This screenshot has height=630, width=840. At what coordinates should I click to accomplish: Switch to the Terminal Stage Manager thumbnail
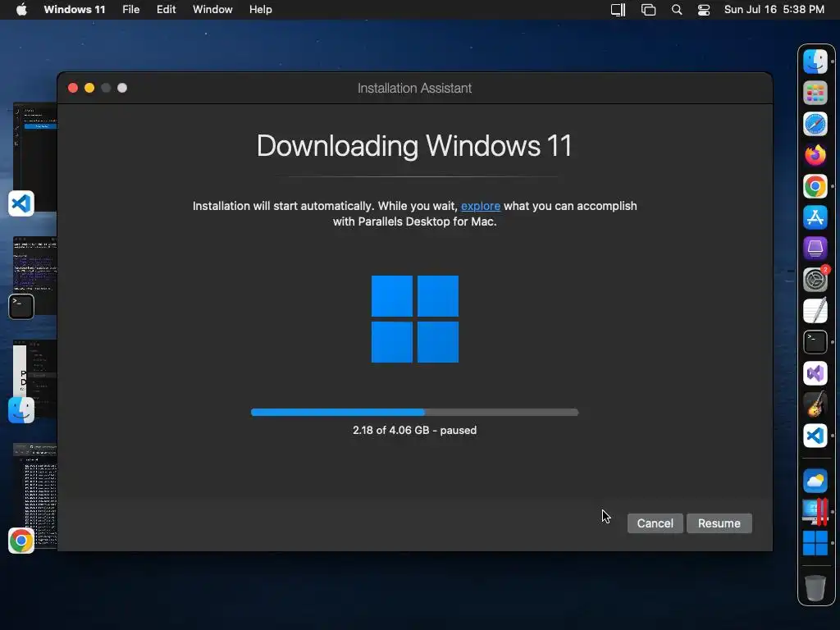click(x=34, y=277)
